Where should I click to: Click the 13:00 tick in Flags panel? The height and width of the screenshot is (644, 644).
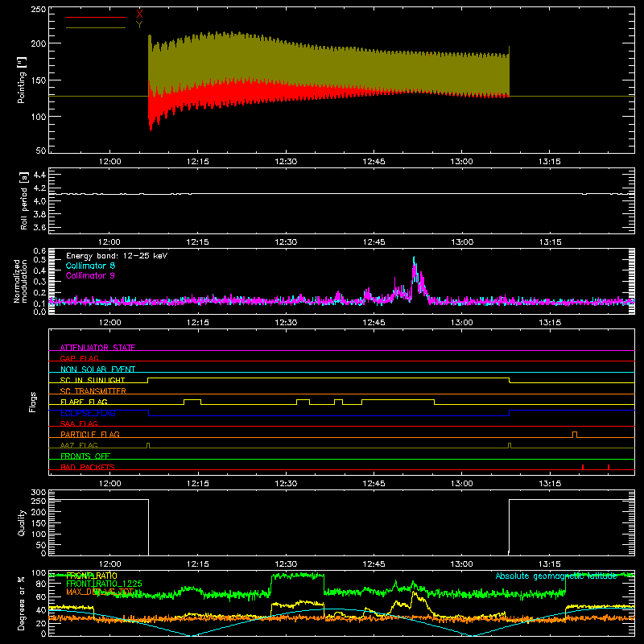pos(461,484)
